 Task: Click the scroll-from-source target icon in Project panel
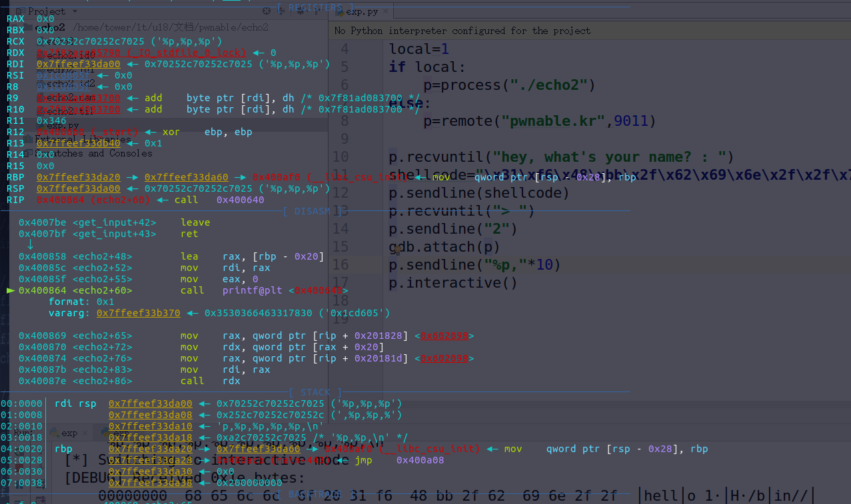pos(267,11)
